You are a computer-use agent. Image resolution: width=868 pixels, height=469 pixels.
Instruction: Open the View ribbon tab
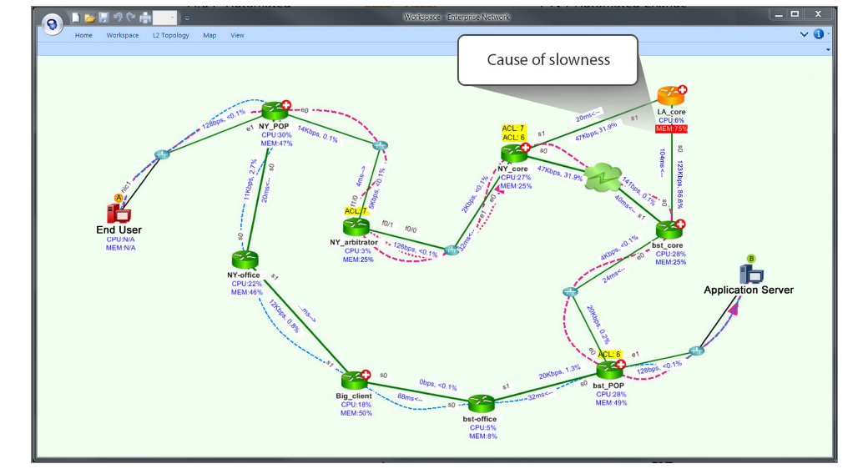point(237,35)
